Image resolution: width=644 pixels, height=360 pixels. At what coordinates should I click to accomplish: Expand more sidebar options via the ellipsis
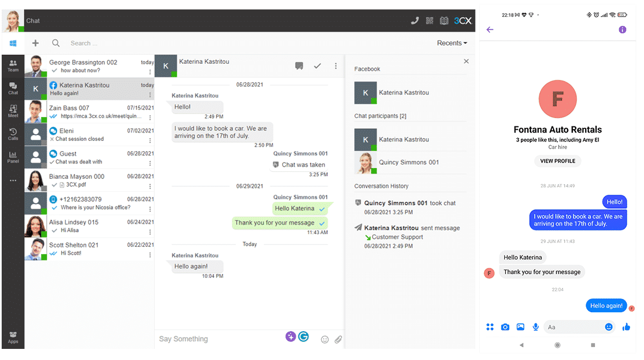13,179
